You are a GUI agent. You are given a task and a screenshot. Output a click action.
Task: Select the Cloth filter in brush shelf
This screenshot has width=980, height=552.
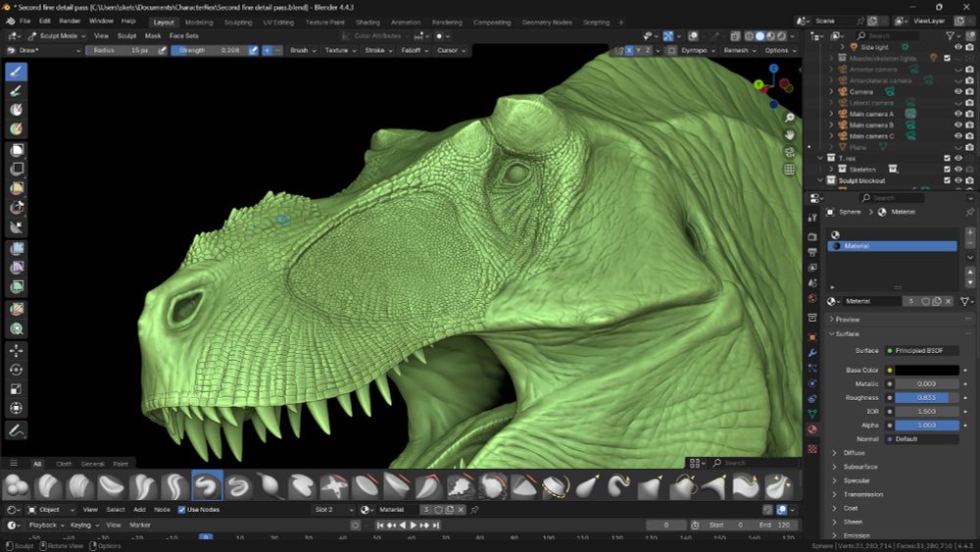tap(64, 464)
